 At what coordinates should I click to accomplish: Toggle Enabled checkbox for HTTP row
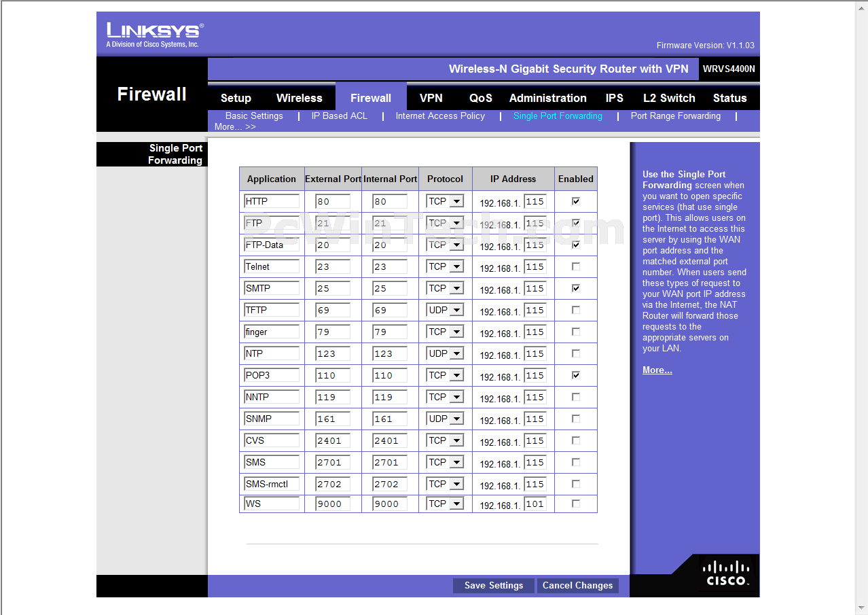coord(576,201)
